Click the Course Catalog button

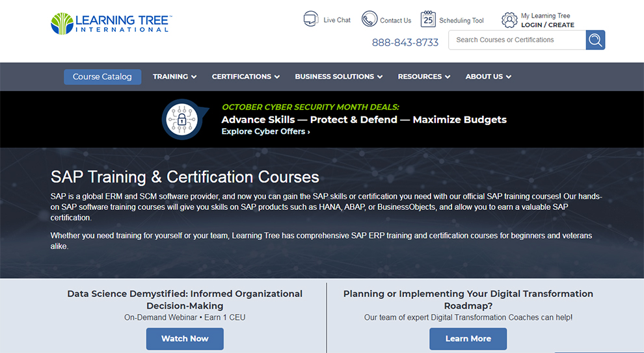[102, 77]
